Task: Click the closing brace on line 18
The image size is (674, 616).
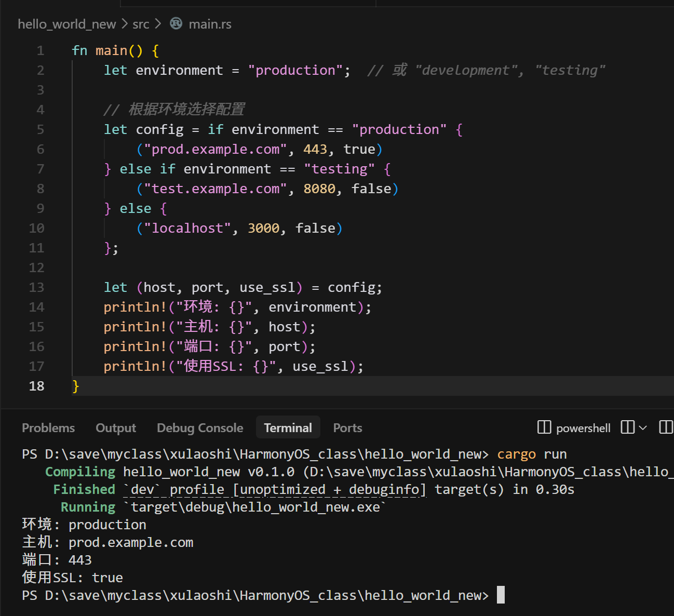Action: pos(76,386)
